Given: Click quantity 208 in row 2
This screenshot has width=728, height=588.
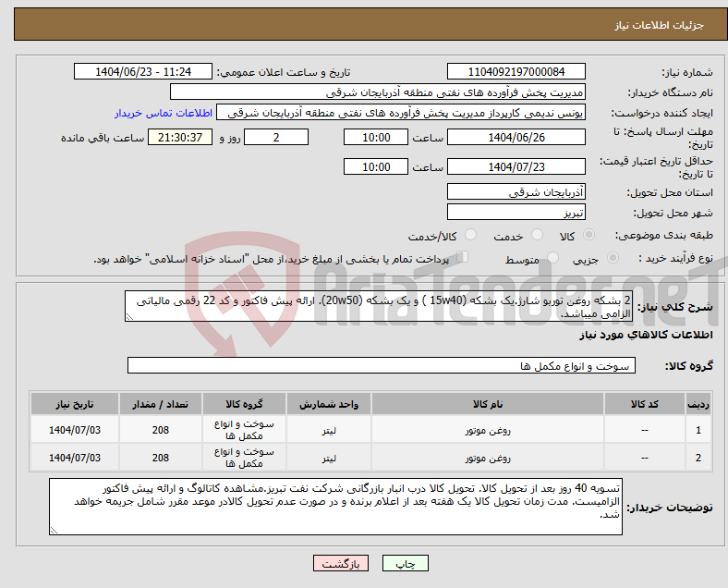Looking at the screenshot, I should [x=160, y=458].
